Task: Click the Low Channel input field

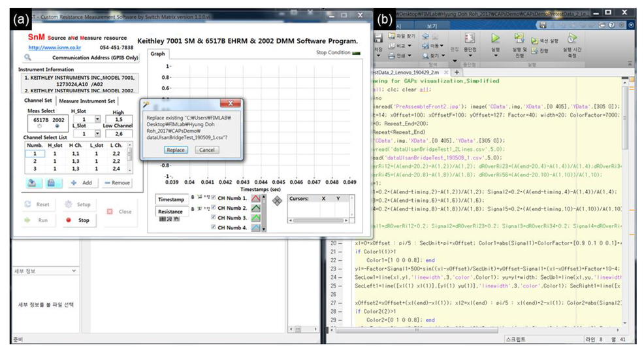Action: coord(119,133)
